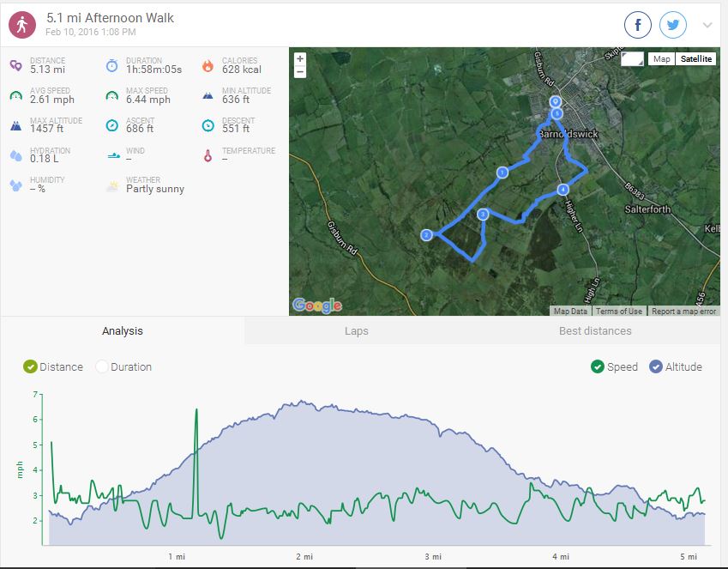Switch to the Laps tab
The width and height of the screenshot is (728, 569).
(355, 330)
